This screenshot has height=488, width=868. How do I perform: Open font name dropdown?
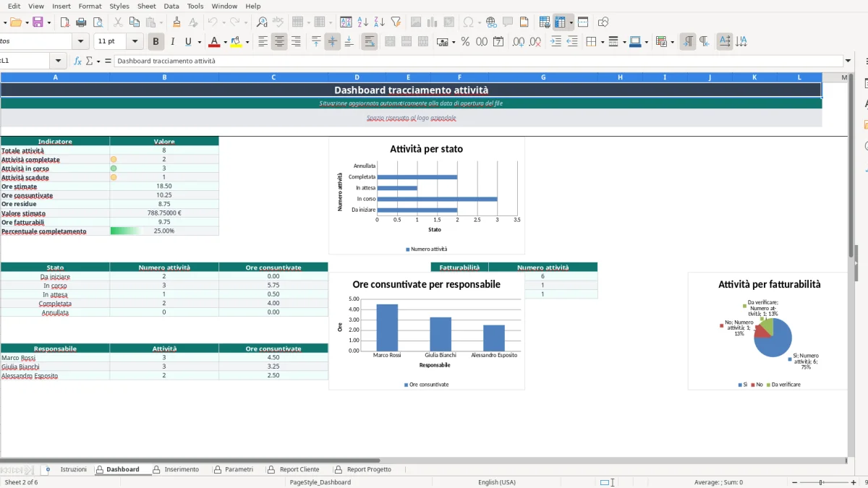pos(80,42)
